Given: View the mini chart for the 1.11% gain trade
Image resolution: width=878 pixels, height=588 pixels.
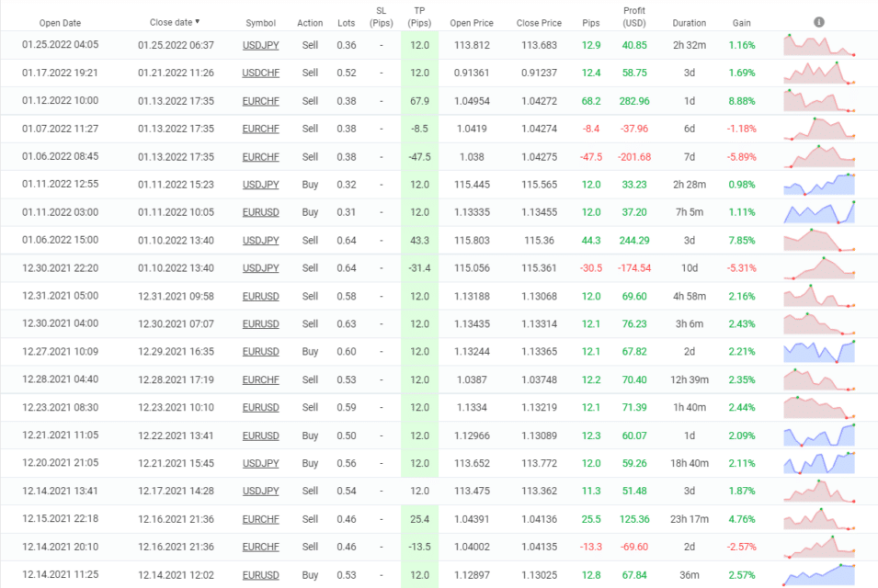Looking at the screenshot, I should pyautogui.click(x=818, y=212).
